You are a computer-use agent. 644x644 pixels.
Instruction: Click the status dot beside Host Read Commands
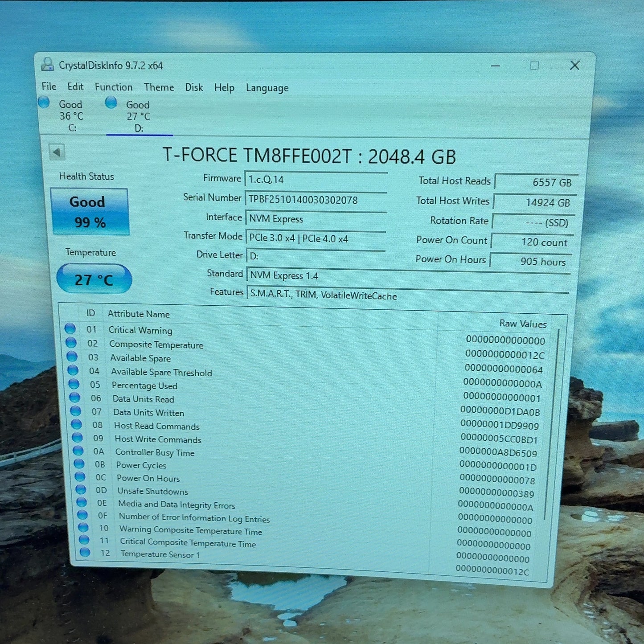point(76,424)
